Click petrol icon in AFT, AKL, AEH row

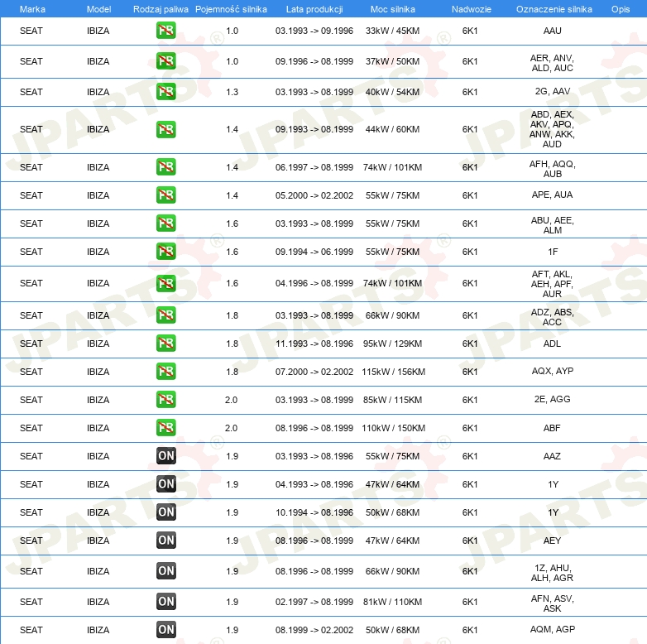(x=165, y=283)
